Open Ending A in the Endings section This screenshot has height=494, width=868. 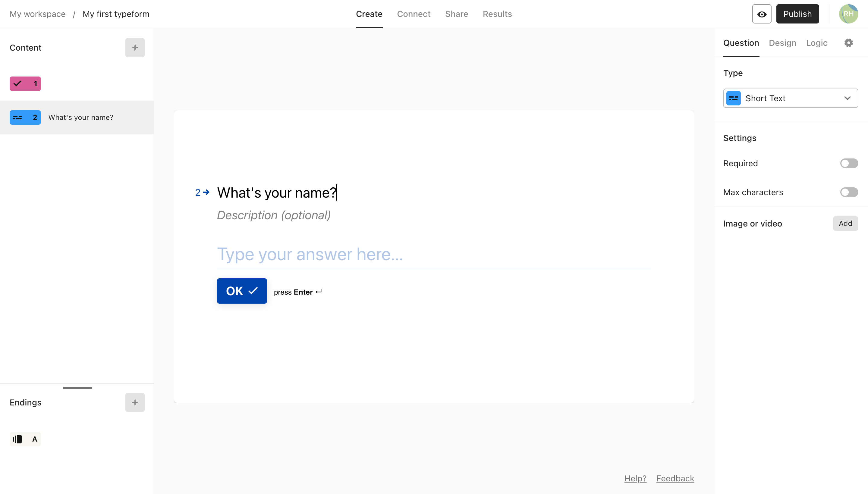tap(25, 439)
